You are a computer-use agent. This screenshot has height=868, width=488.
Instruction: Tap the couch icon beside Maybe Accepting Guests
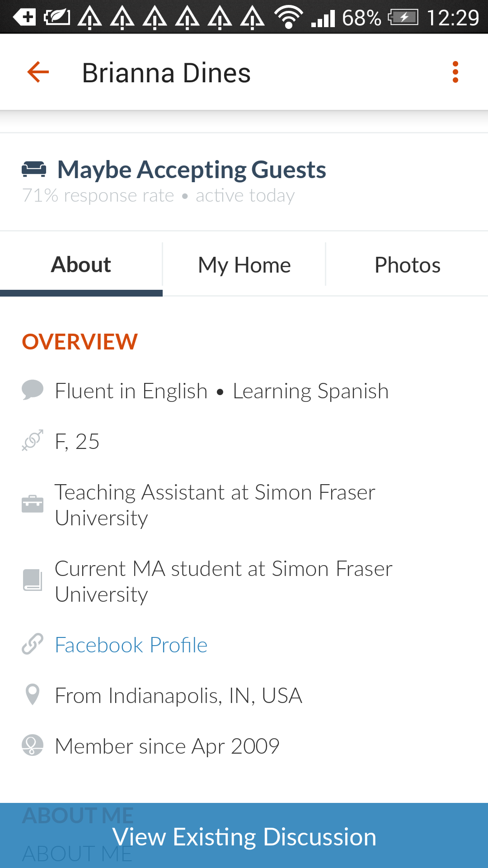click(34, 169)
